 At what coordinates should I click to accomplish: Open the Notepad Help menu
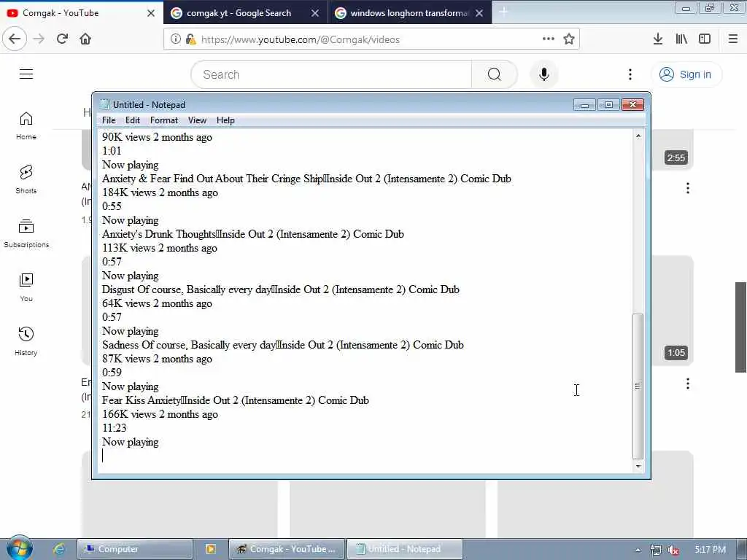click(225, 120)
